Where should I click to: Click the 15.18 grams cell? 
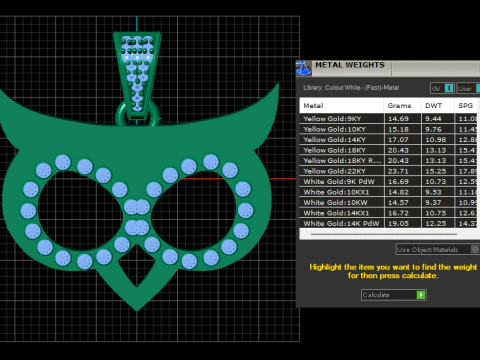403,129
